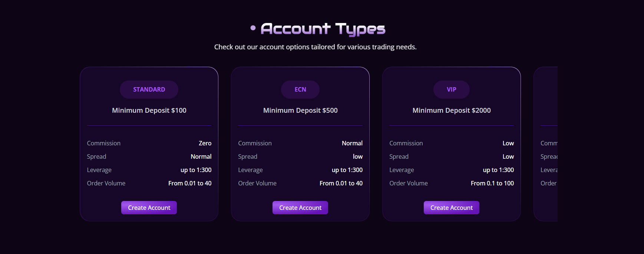Image resolution: width=644 pixels, height=254 pixels.
Task: Click the Zero commission value on the Standard card
Action: coord(205,143)
